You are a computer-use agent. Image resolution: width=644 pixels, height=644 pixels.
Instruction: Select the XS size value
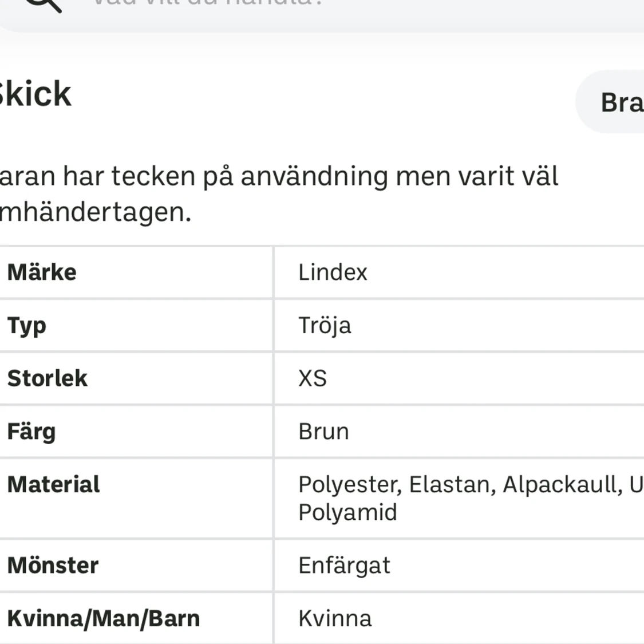pos(313,378)
